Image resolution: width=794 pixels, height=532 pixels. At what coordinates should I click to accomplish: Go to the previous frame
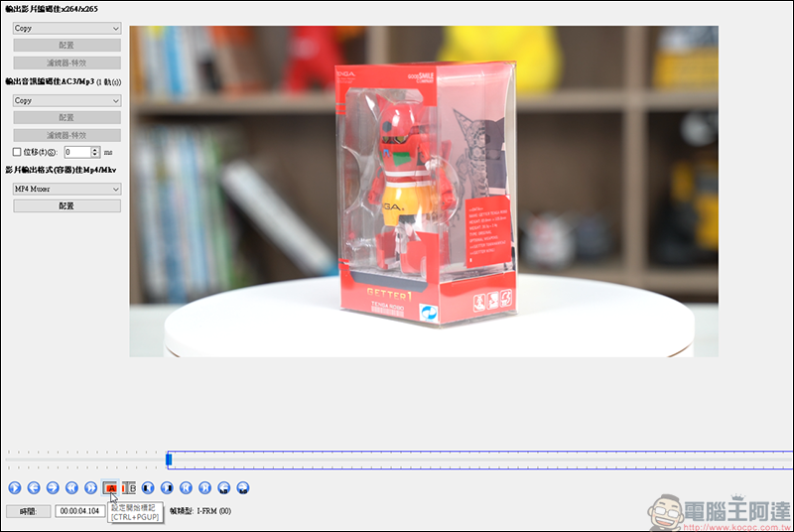tap(34, 488)
